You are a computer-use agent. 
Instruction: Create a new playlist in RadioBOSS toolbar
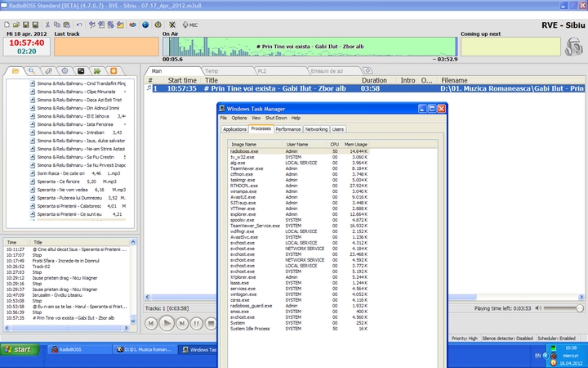click(x=7, y=25)
